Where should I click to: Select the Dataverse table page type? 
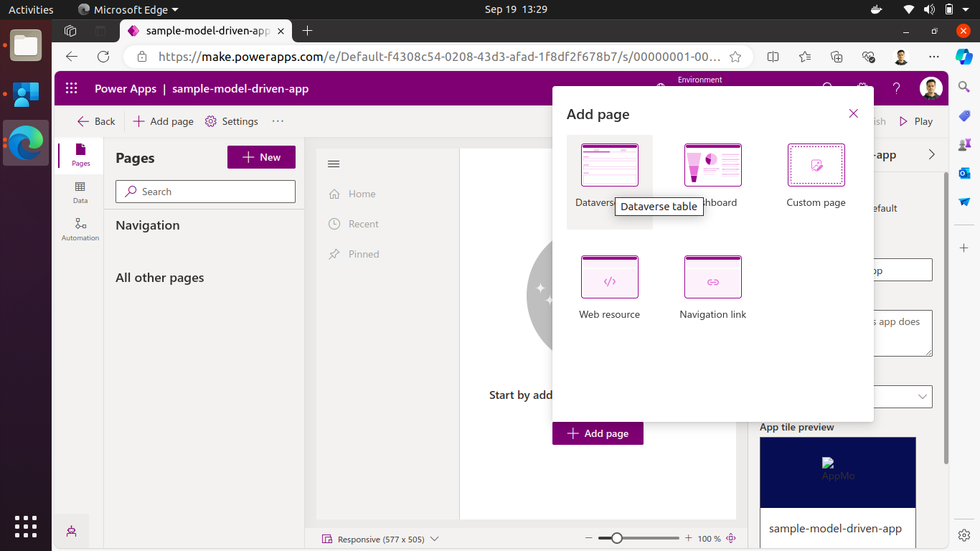pos(609,165)
